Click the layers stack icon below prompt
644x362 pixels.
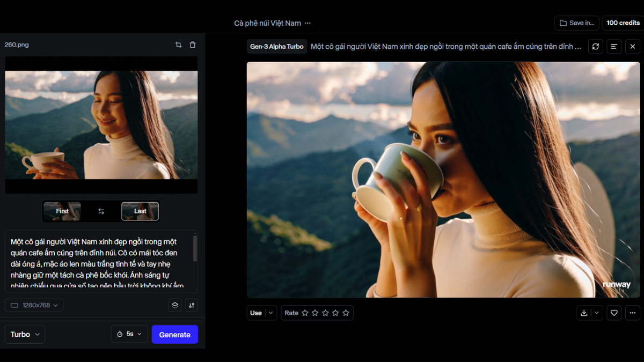[x=175, y=305]
